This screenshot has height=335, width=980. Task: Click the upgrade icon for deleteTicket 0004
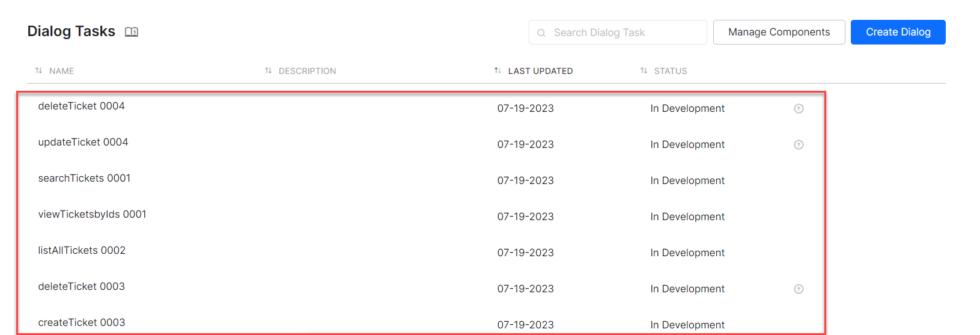[x=799, y=109]
